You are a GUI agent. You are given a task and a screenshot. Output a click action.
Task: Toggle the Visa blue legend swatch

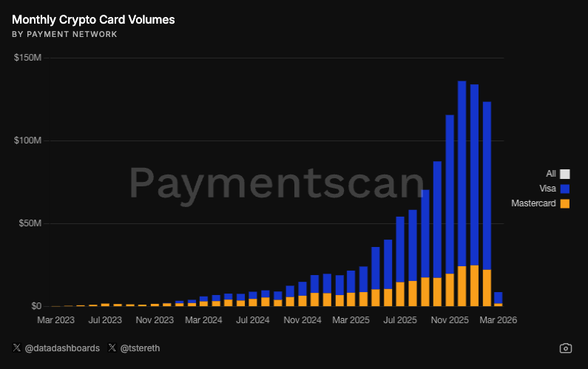coord(565,189)
